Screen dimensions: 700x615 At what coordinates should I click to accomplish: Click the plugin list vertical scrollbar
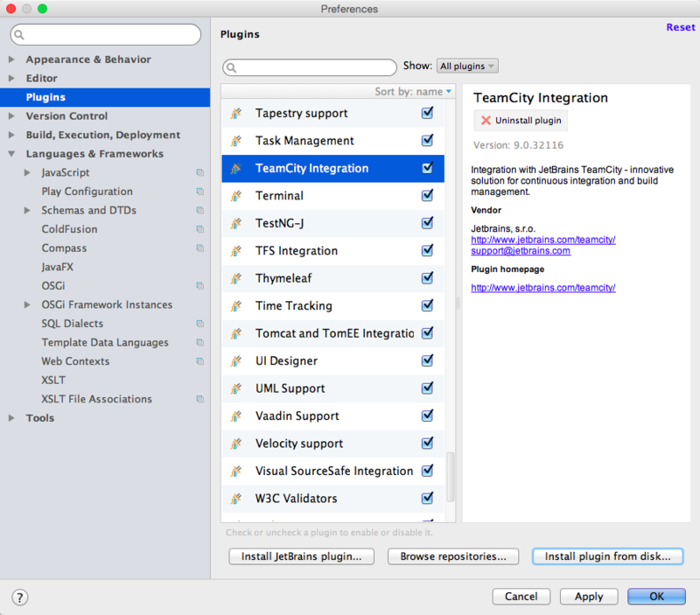[x=450, y=477]
